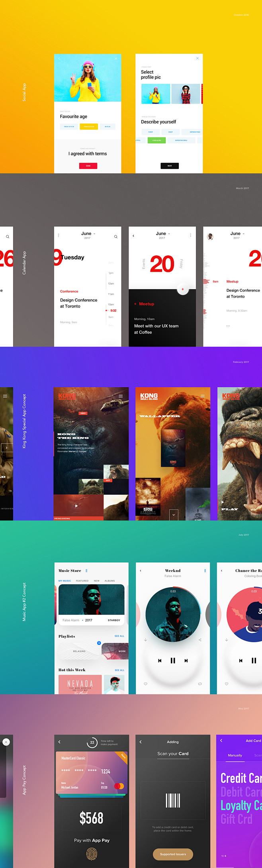Go back on Favourite age social screen
The image size is (262, 868).
pos(59,59)
